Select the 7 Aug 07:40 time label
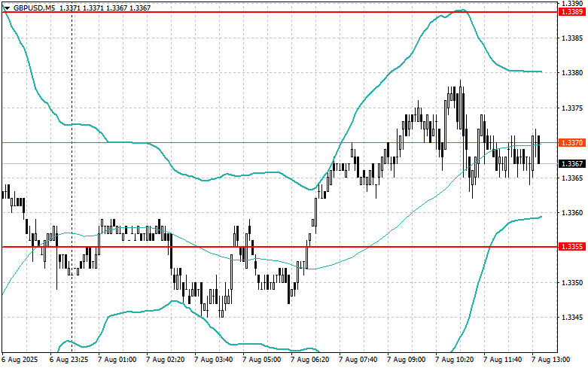 point(358,360)
